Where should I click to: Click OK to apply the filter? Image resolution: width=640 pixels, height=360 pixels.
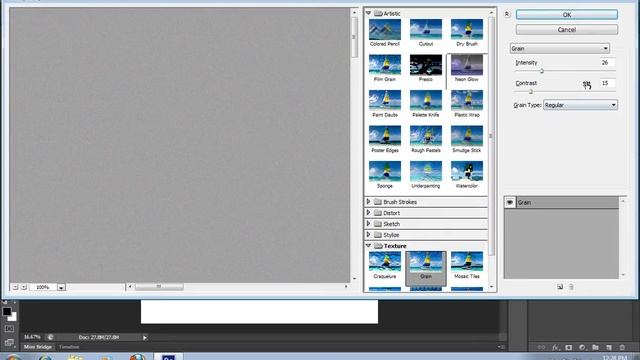[x=567, y=15]
